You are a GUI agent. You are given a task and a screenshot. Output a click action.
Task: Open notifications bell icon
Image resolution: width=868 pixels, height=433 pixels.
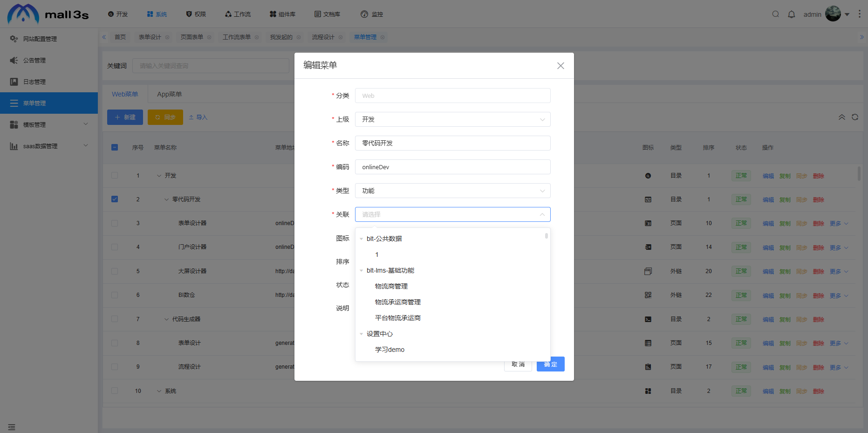[792, 14]
